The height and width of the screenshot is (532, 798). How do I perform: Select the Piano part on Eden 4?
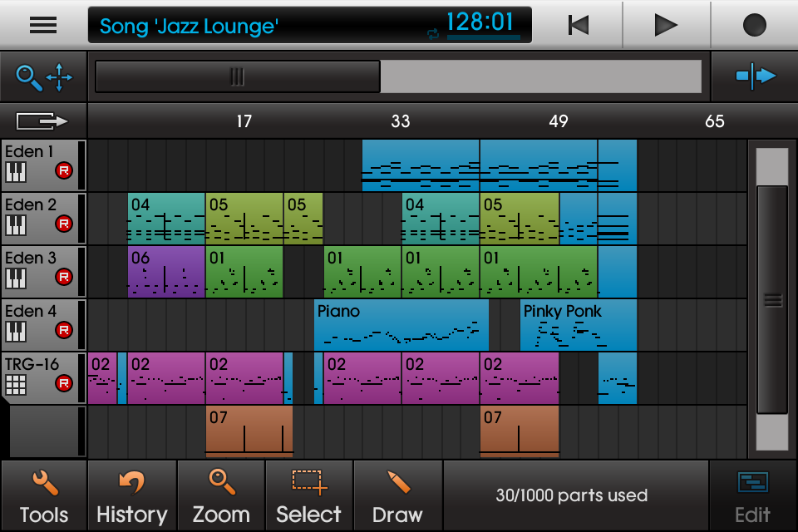click(x=401, y=325)
